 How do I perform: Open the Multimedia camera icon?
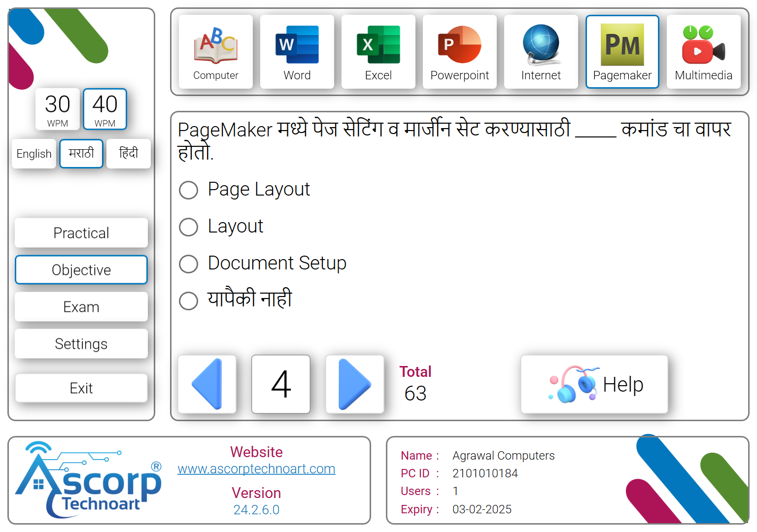click(704, 52)
